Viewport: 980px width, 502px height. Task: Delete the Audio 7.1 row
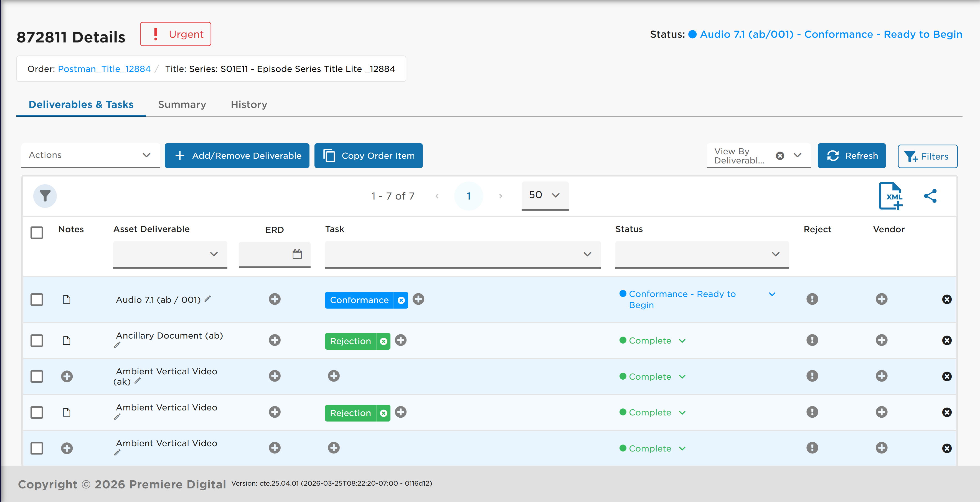(x=947, y=299)
